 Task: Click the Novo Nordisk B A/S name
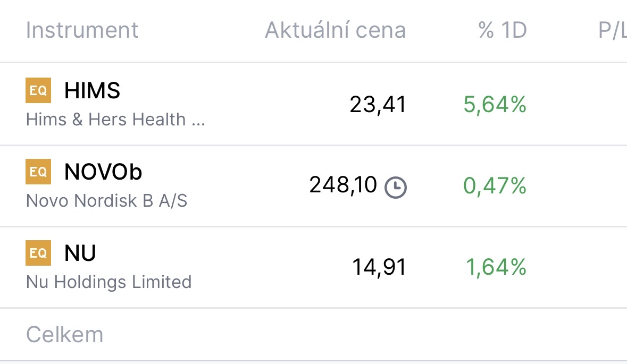[x=106, y=201]
